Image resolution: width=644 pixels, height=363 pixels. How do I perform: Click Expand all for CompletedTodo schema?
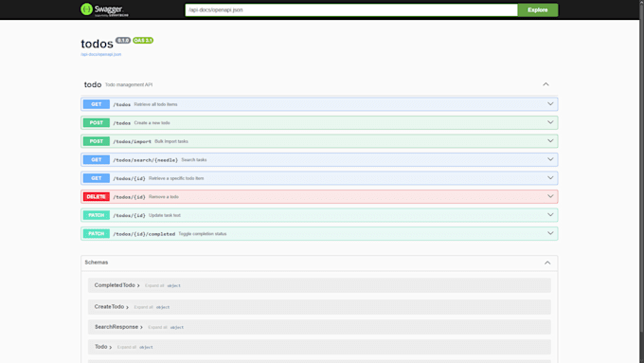click(154, 285)
